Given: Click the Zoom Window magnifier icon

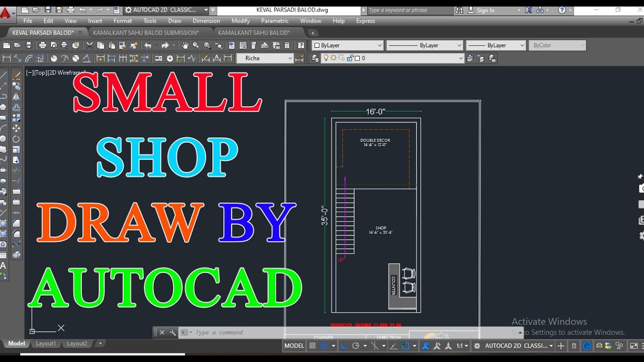Looking at the screenshot, I should tap(207, 45).
